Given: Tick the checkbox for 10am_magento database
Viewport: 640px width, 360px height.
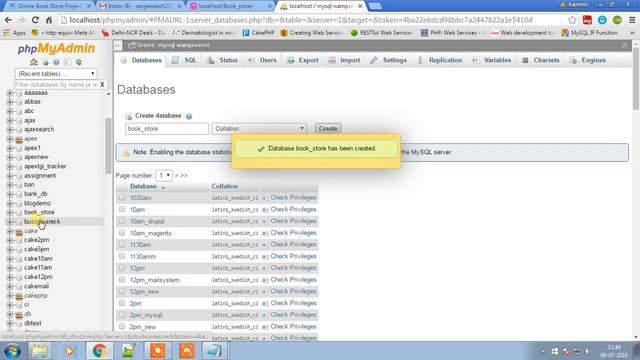Looking at the screenshot, I should coord(122,233).
